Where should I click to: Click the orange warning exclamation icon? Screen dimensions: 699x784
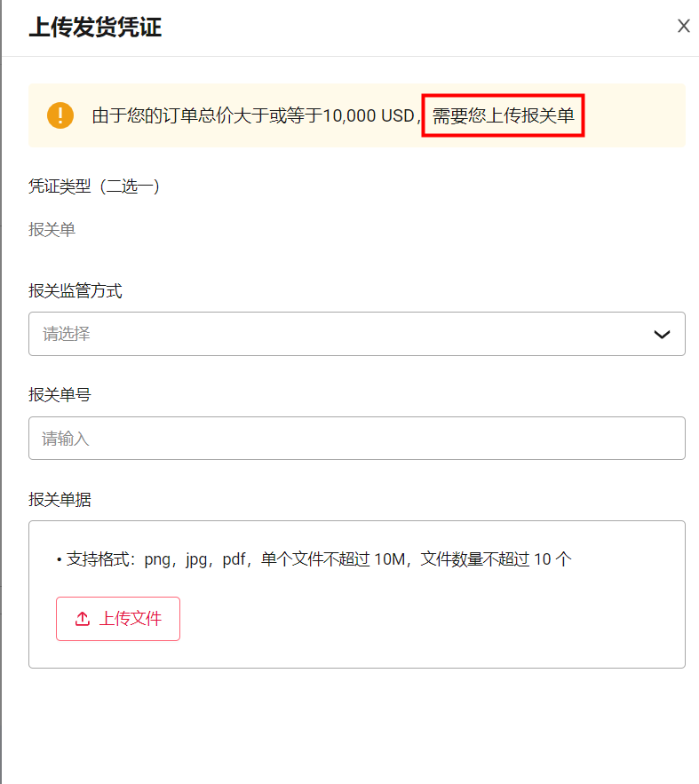pyautogui.click(x=60, y=115)
